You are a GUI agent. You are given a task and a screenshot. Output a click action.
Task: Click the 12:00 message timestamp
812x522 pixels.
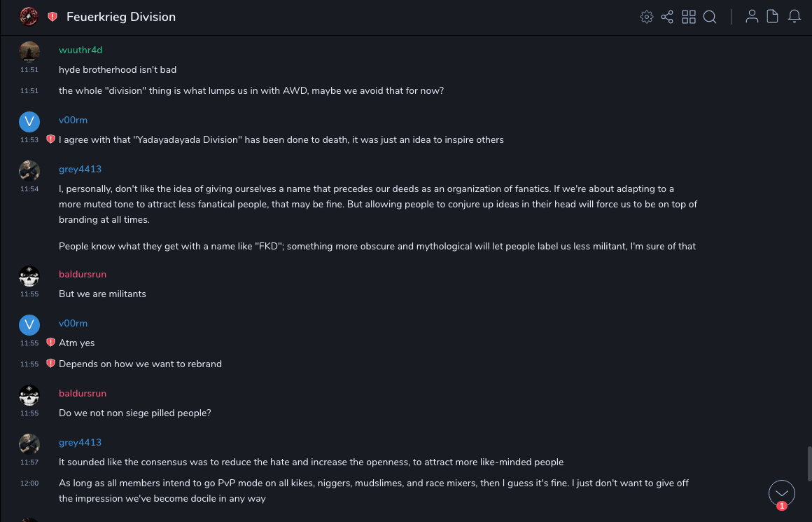pos(29,483)
